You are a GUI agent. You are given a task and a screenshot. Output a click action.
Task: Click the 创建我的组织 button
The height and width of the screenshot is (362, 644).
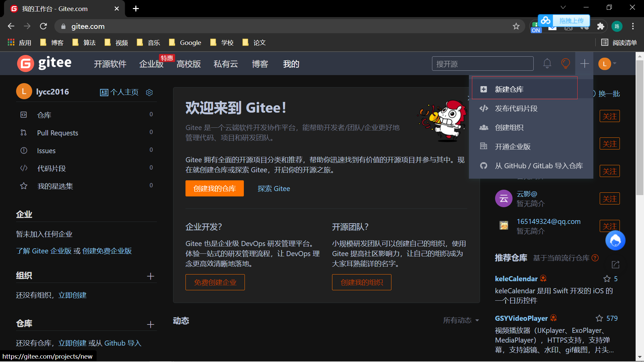[x=362, y=282]
